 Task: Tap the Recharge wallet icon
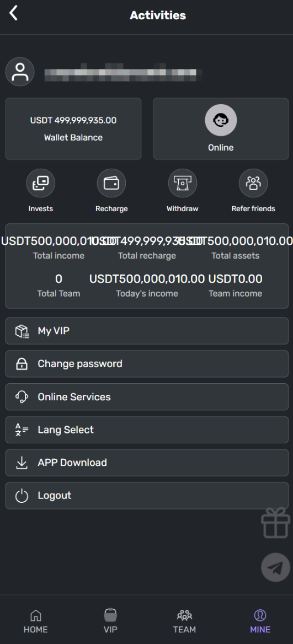pyautogui.click(x=111, y=183)
